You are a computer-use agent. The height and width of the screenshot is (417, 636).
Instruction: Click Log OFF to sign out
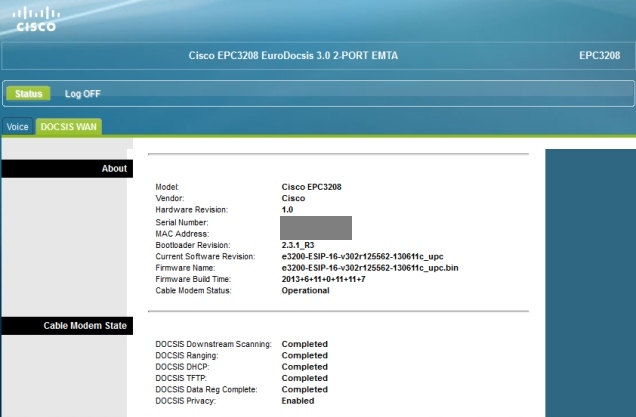(x=82, y=94)
